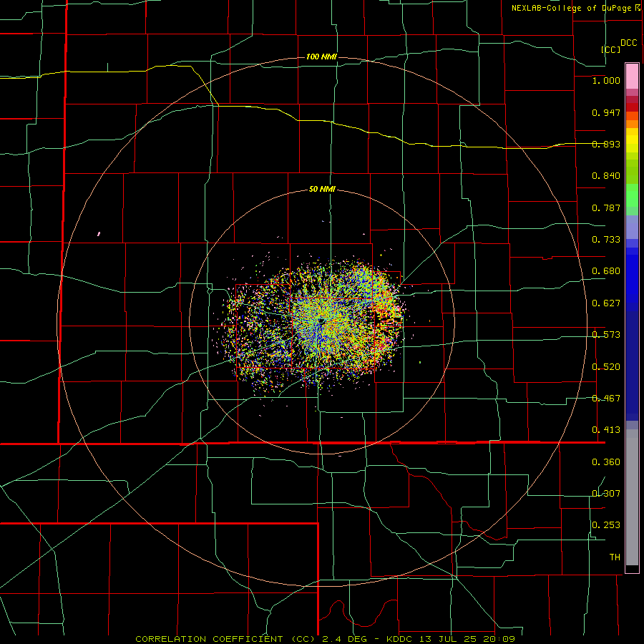Image resolution: width=644 pixels, height=644 pixels.
Task: Click the DCC radar site label
Action: point(628,43)
